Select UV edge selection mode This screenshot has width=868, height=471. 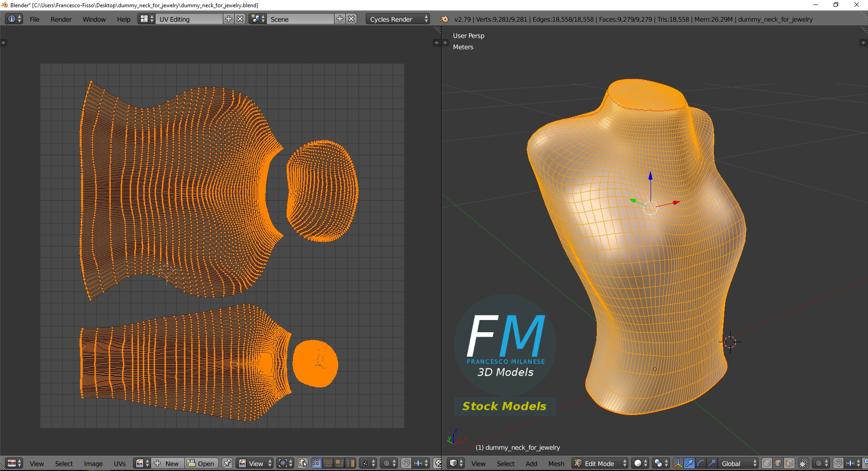328,463
